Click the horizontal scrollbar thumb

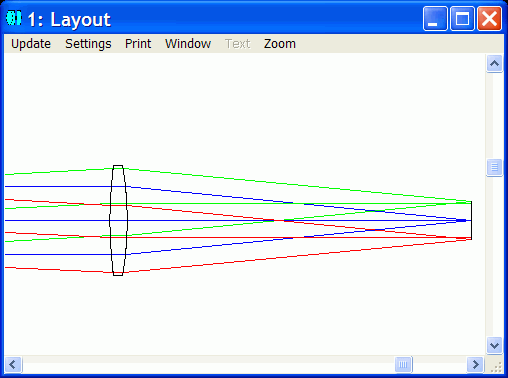click(403, 364)
